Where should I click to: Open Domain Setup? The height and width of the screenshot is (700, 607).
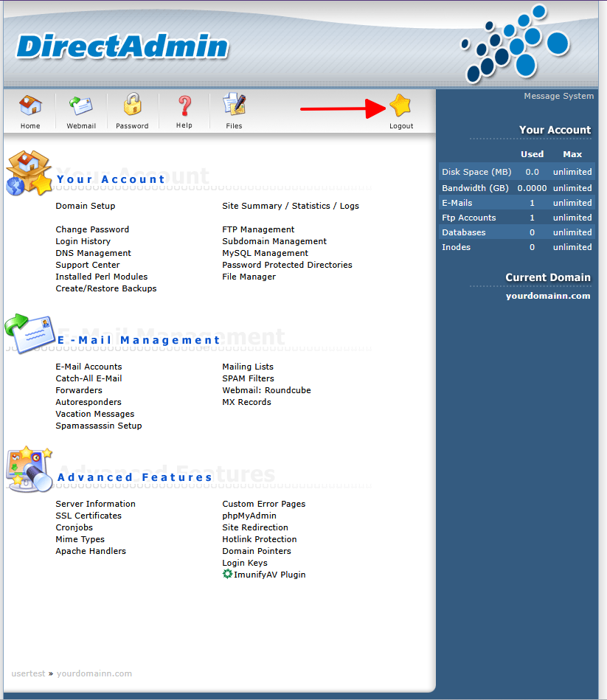[x=86, y=206]
